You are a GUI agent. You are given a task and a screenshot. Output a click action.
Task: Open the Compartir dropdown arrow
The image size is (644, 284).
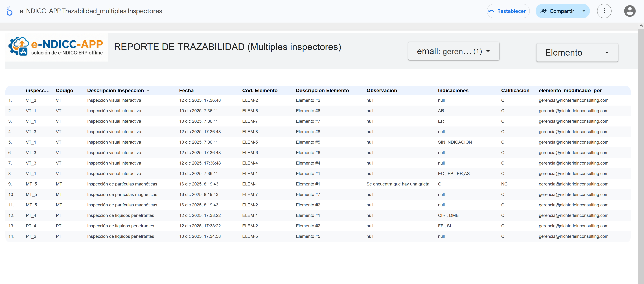[584, 11]
